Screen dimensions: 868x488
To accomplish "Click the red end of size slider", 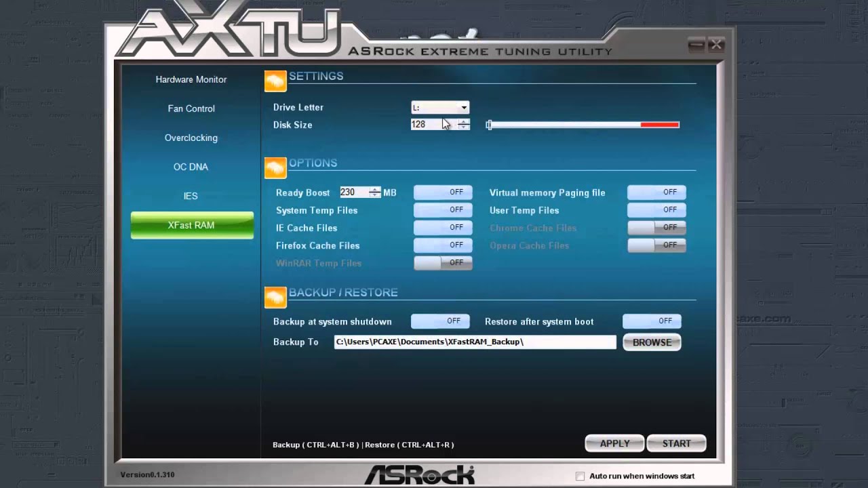I will pos(660,125).
